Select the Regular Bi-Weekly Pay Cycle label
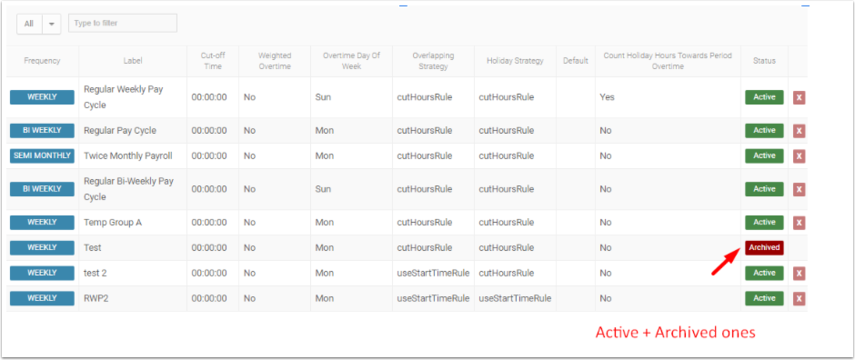 point(129,189)
